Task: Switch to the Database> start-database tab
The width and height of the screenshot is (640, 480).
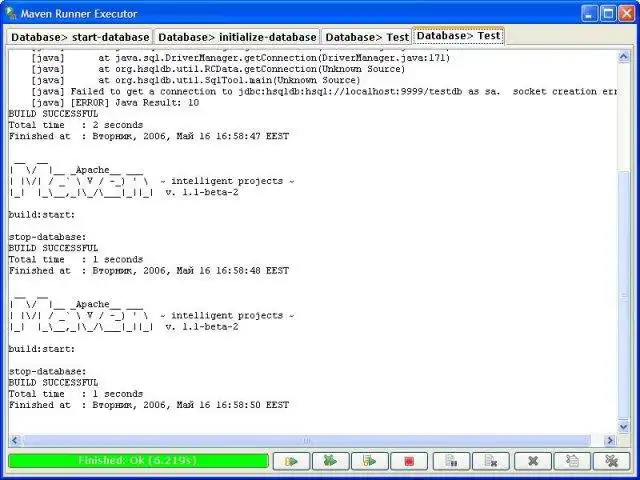Action: pyautogui.click(x=80, y=37)
